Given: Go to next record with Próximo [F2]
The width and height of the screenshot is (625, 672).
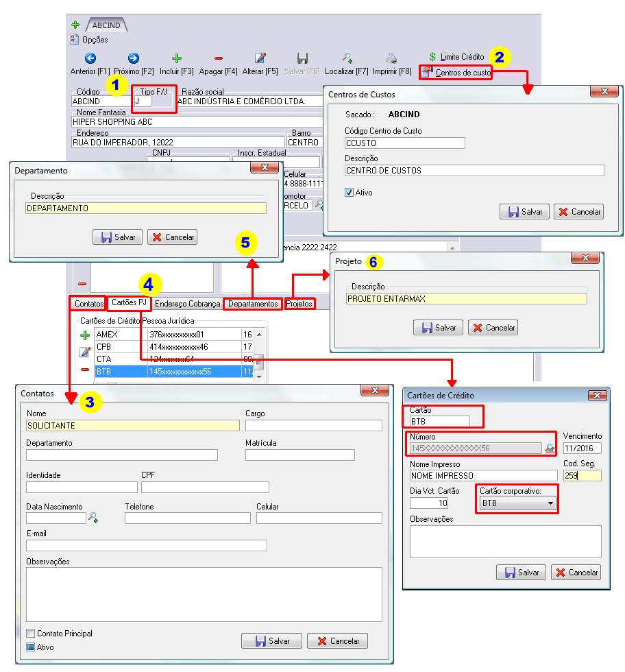Looking at the screenshot, I should 133,58.
